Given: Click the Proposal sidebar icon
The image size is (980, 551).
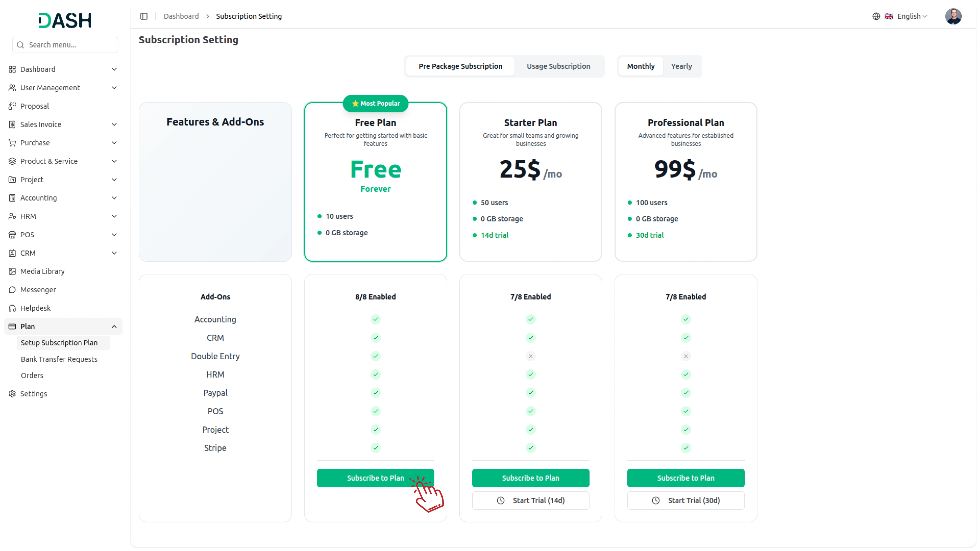Looking at the screenshot, I should [x=12, y=106].
